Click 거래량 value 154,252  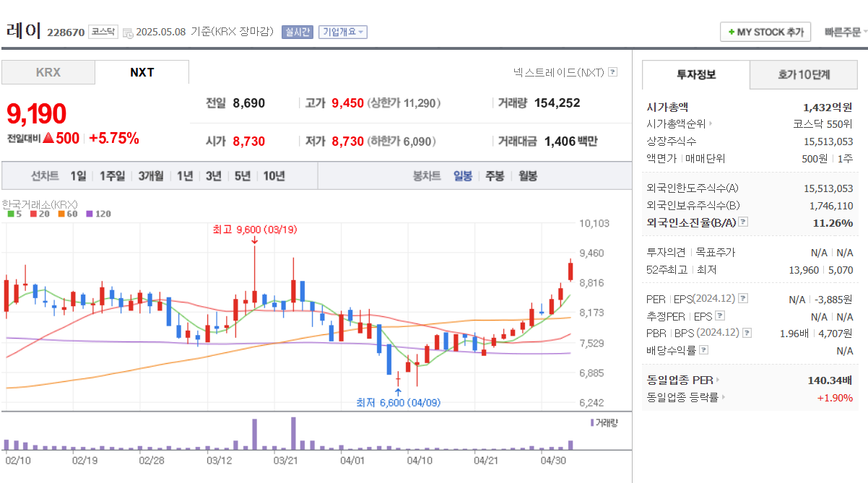point(557,103)
